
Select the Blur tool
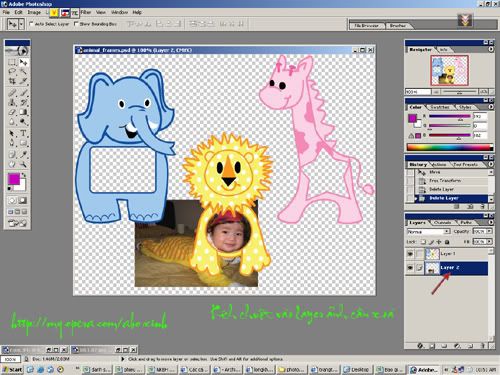coord(12,122)
